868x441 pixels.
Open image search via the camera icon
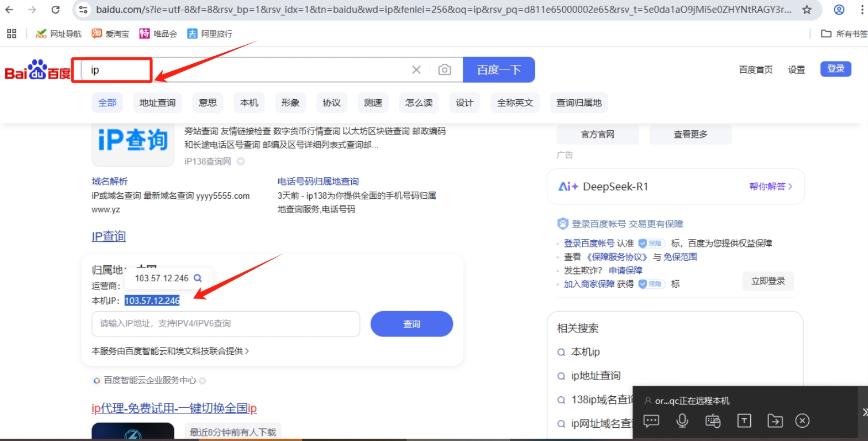[x=444, y=70]
